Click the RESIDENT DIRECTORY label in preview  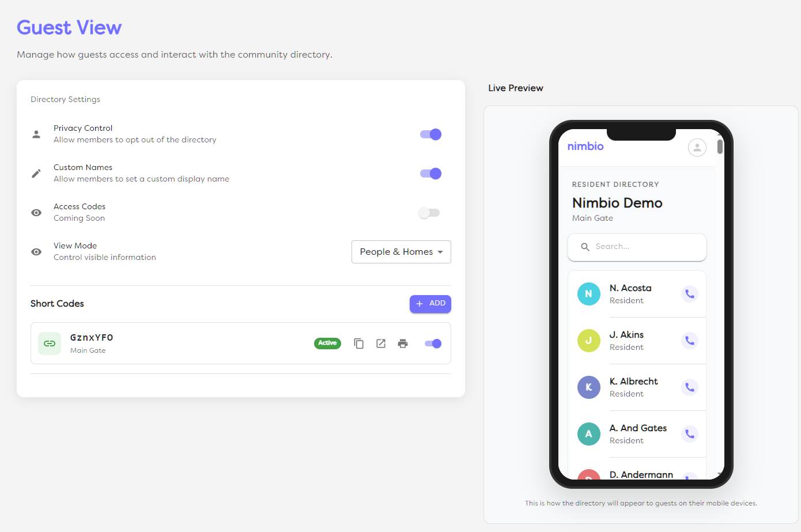click(x=615, y=184)
